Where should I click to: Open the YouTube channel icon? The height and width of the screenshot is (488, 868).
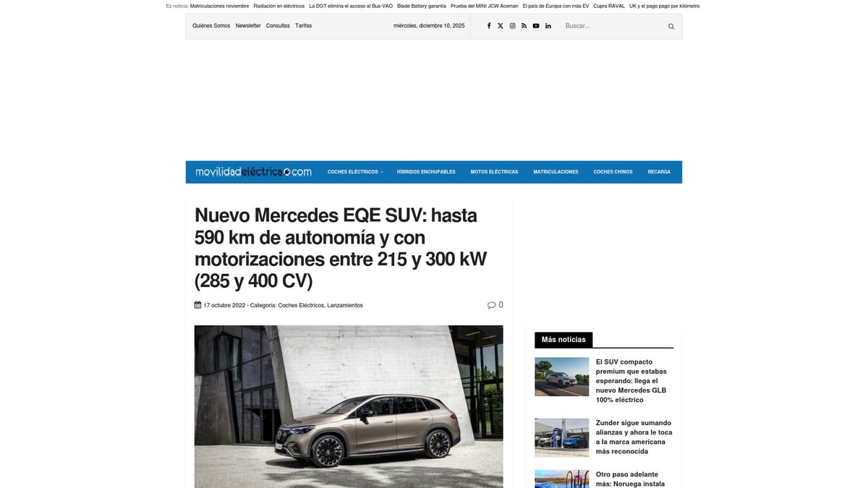[535, 25]
